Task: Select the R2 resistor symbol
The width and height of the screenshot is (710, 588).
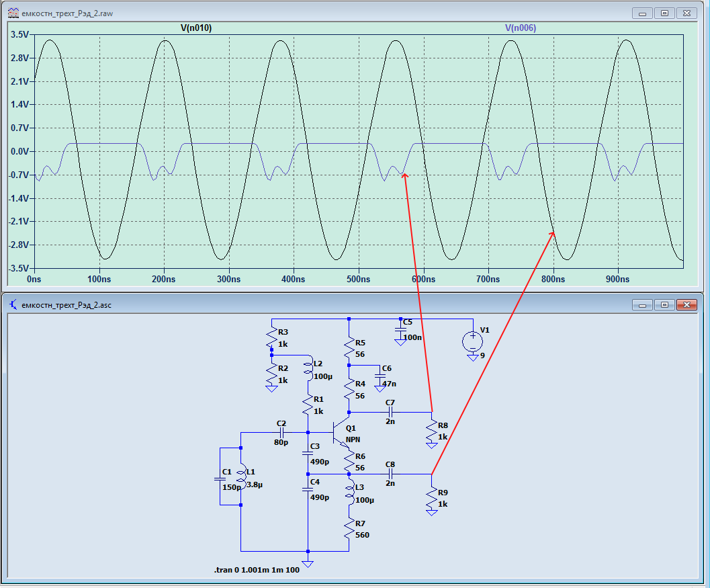Action: (271, 374)
